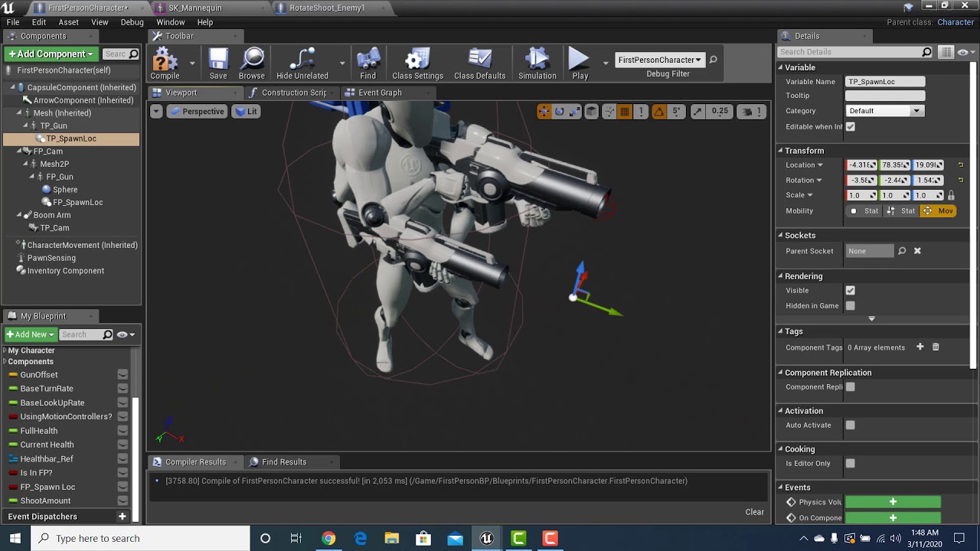
Task: Click the Search Details input field
Action: pyautogui.click(x=848, y=52)
